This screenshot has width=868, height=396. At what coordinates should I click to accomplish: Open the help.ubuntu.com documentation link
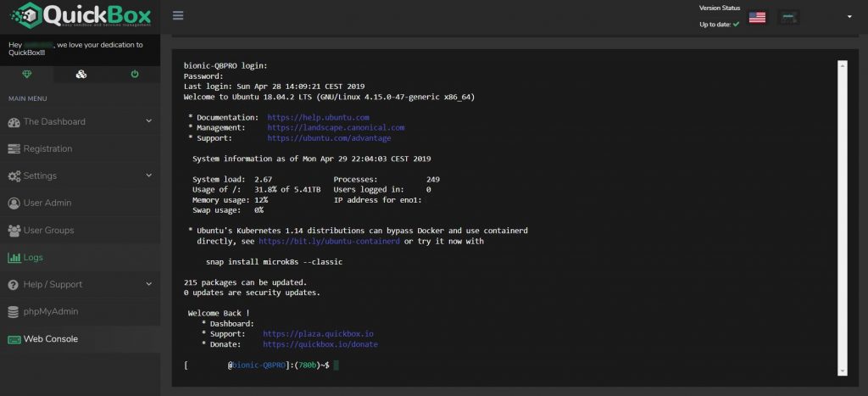tap(319, 117)
